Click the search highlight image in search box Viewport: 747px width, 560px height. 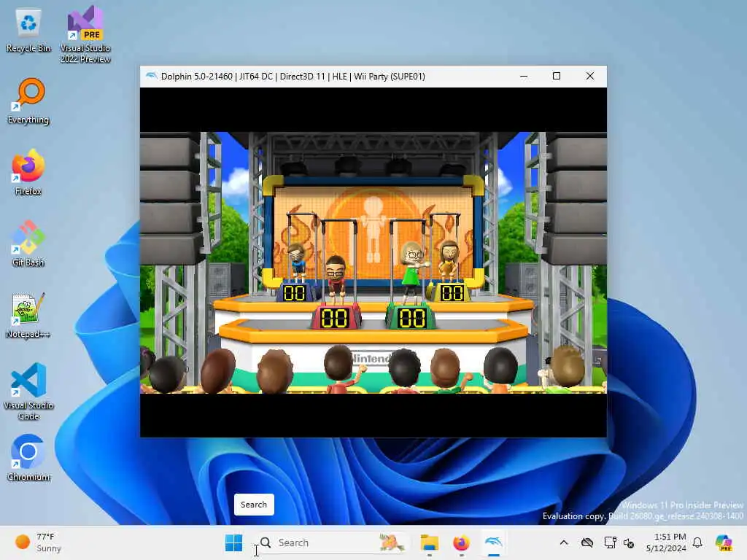[392, 542]
